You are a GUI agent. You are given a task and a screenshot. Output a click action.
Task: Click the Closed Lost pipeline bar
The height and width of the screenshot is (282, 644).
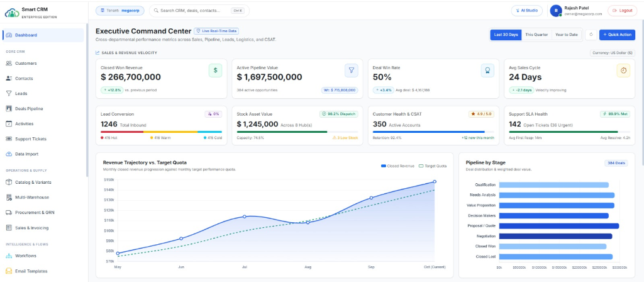pyautogui.click(x=556, y=257)
